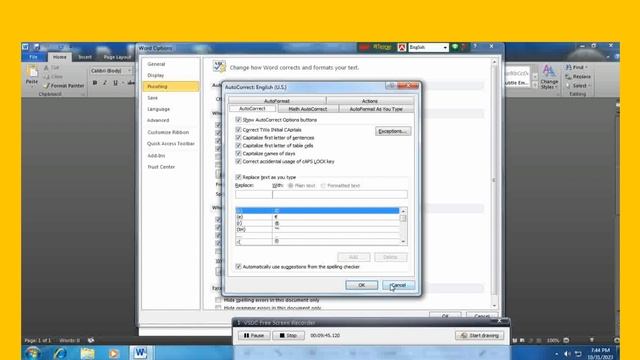Viewport: 640px width, 360px height.
Task: Click the Clipboard group dialog launcher
Action: coord(83,94)
